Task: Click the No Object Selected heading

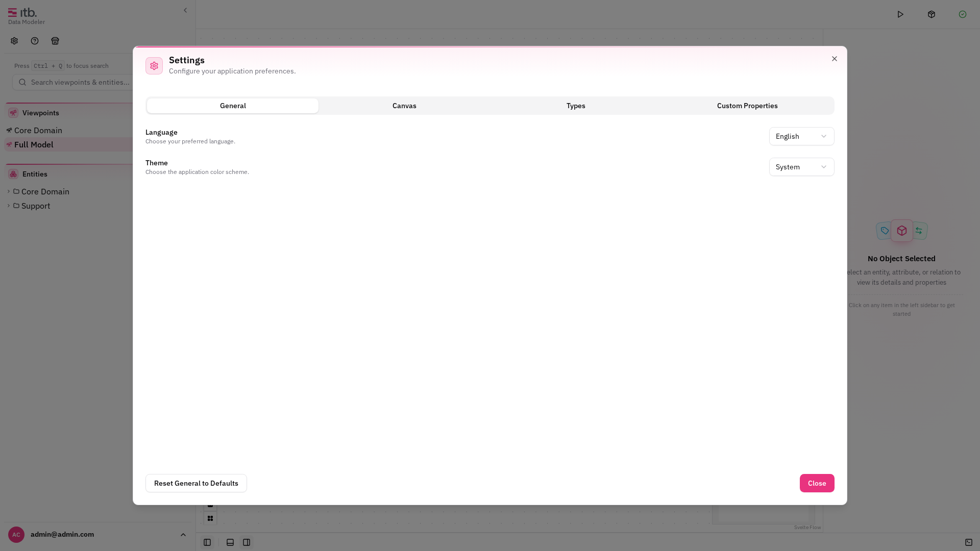Action: [901, 259]
